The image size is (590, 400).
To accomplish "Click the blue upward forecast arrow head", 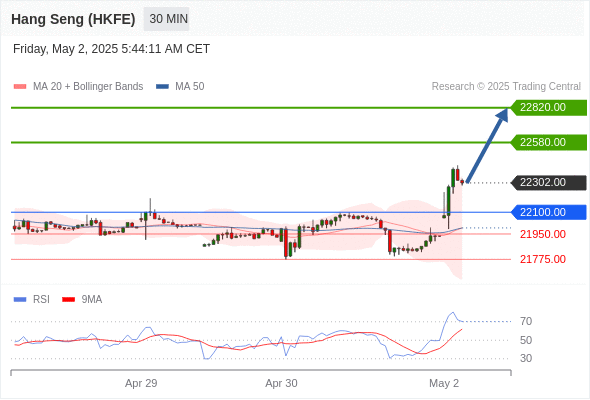I will click(x=502, y=115).
